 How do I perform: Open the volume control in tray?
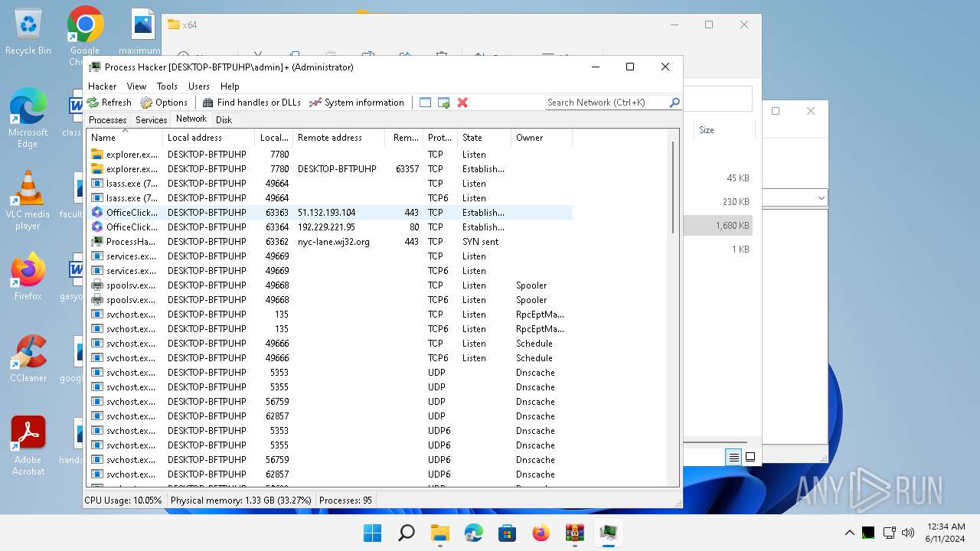(x=909, y=533)
